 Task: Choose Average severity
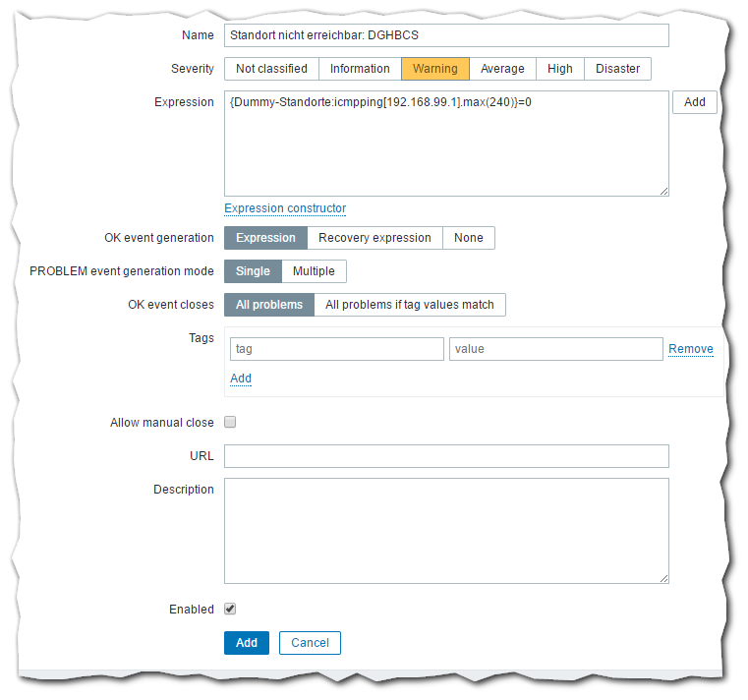(x=502, y=69)
